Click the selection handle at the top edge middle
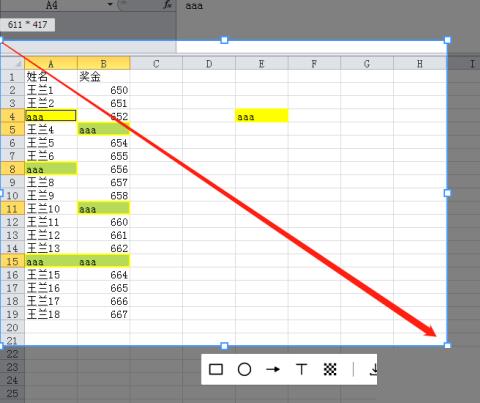The height and width of the screenshot is (403, 480). pos(224,40)
